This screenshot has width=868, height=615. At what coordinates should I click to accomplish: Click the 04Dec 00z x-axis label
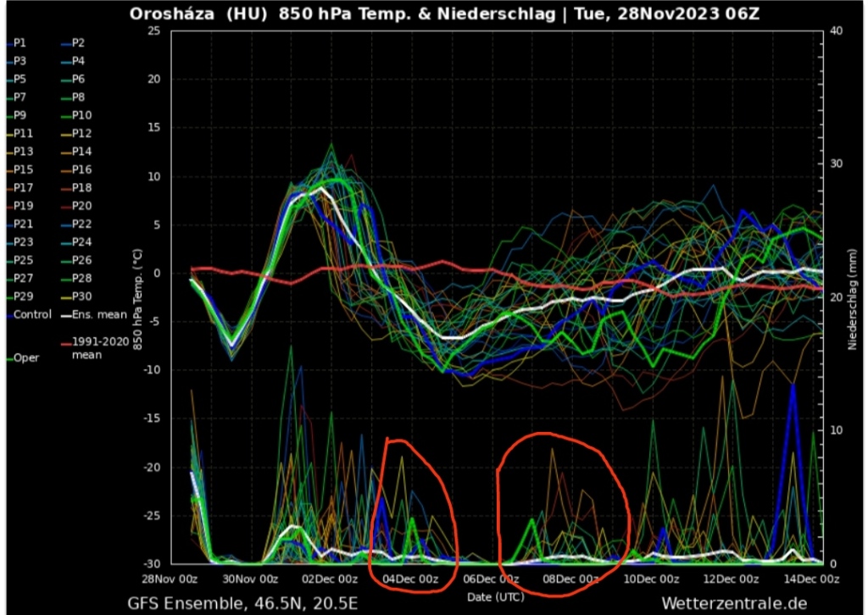pos(411,579)
